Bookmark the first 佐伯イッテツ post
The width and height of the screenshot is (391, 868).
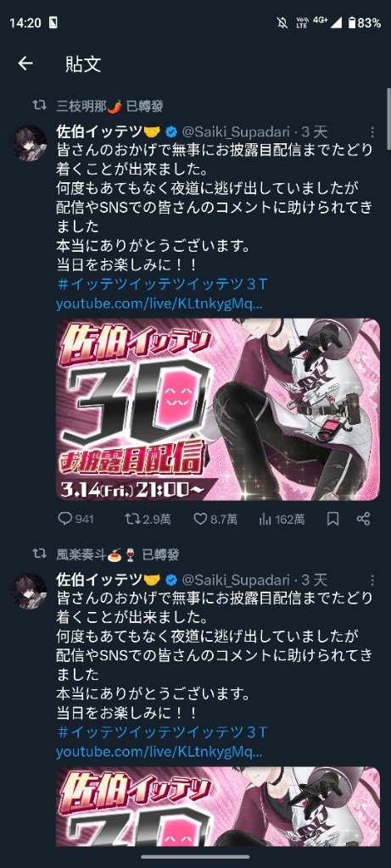coord(332,519)
